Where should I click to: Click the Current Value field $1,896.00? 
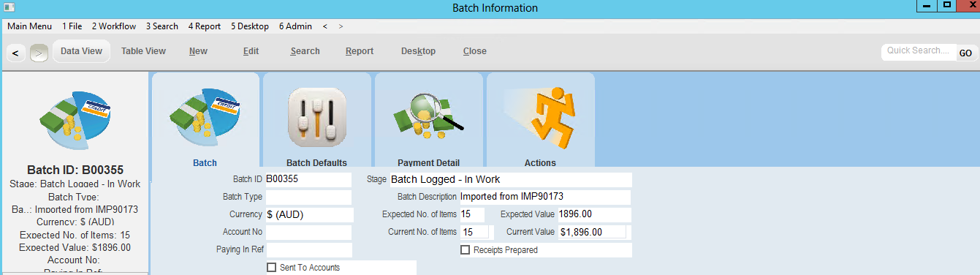coord(592,232)
